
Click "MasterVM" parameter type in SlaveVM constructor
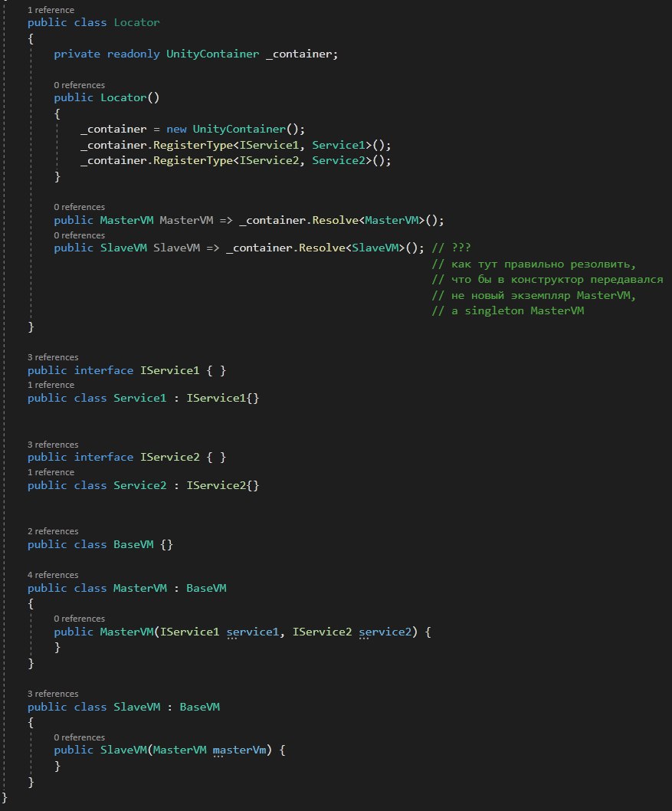pyautogui.click(x=179, y=750)
